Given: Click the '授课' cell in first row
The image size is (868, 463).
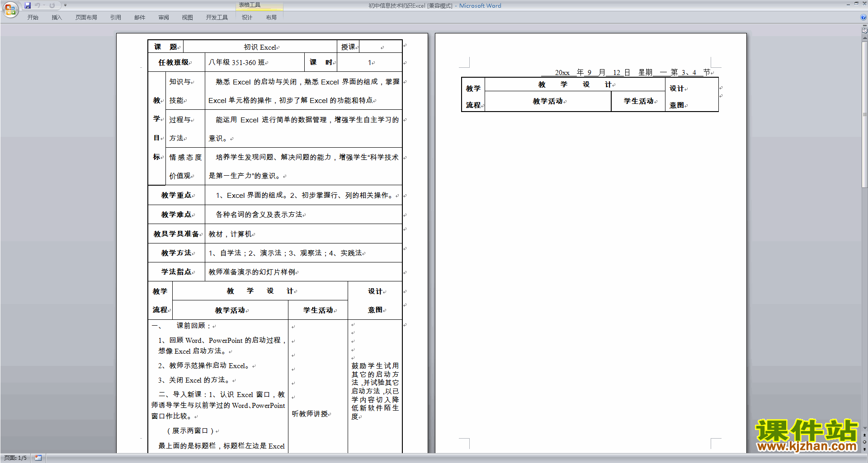Looking at the screenshot, I should 349,47.
